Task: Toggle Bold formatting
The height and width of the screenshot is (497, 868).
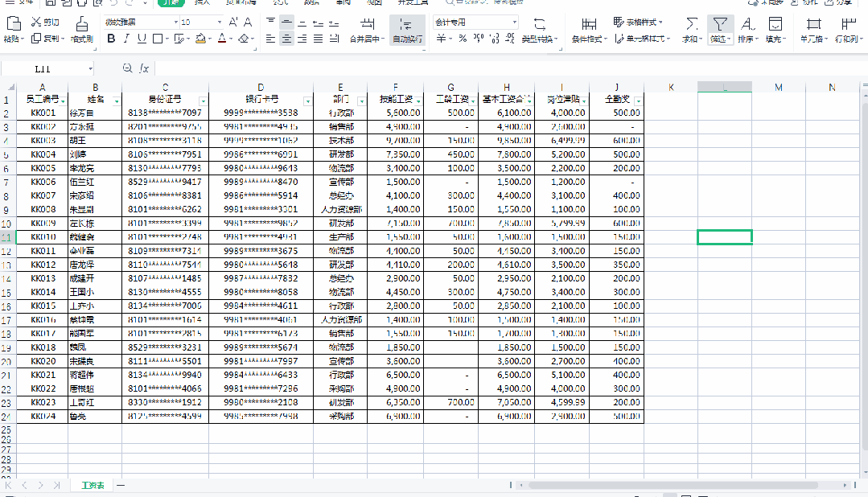Action: coord(111,39)
